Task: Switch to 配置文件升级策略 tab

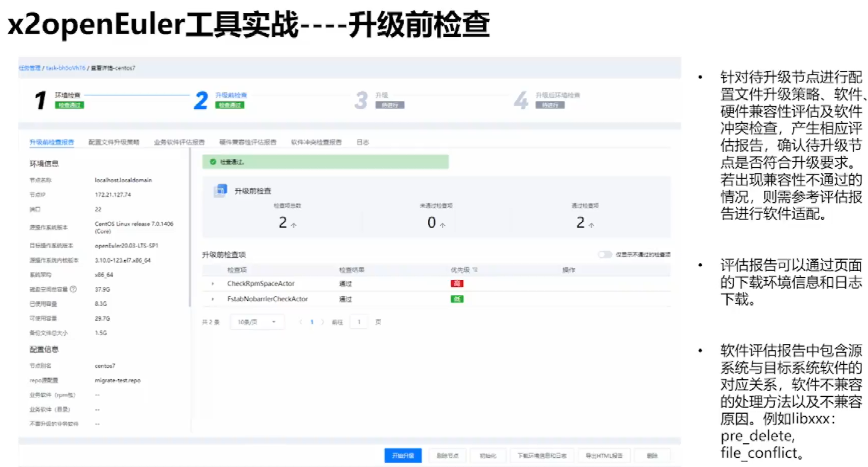Action: [x=114, y=142]
